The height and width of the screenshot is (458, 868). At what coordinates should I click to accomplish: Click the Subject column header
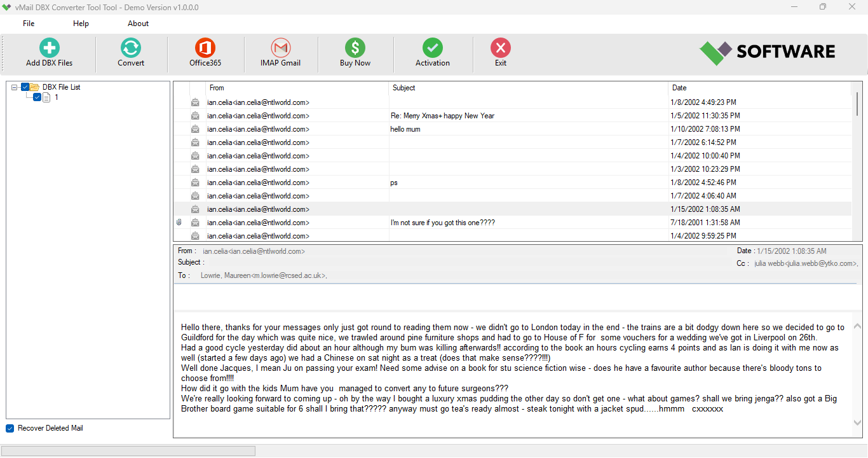(403, 88)
